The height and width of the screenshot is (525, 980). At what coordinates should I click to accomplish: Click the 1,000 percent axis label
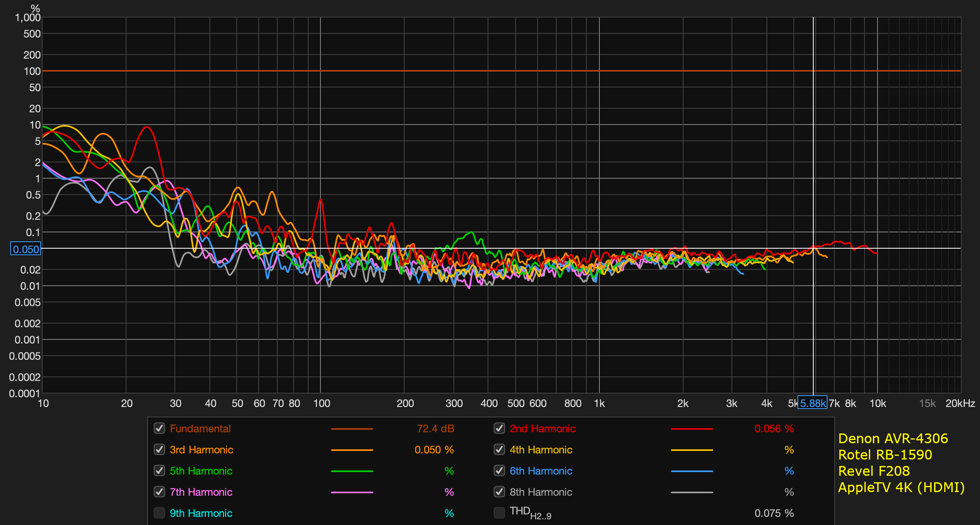[28, 17]
